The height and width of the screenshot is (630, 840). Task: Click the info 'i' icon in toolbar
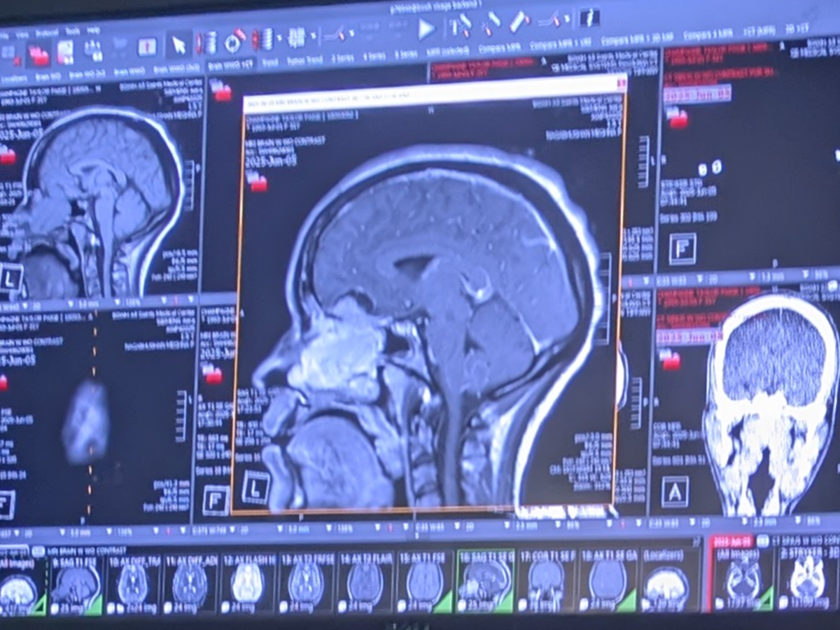[x=589, y=17]
